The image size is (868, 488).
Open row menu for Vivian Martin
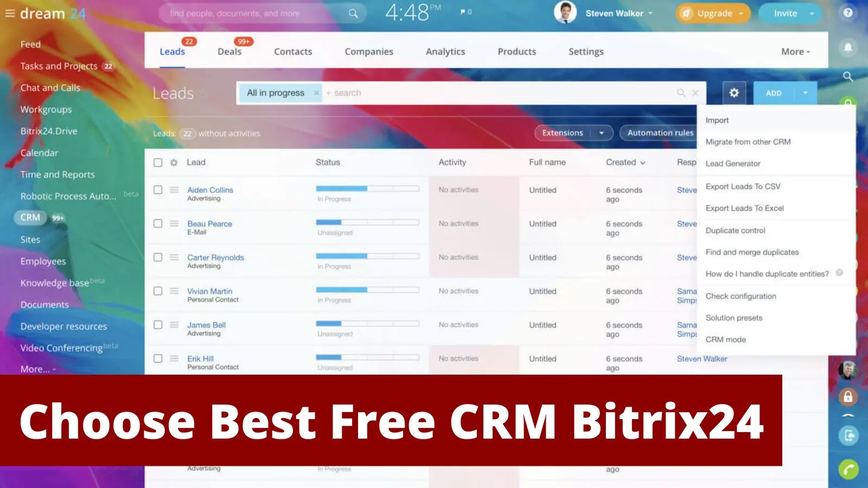pyautogui.click(x=174, y=291)
